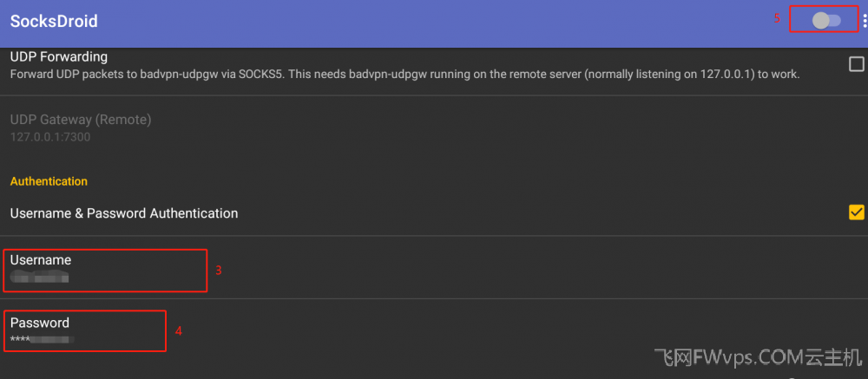Open the UDP Gateway (Remote) setting
Screen dimensions: 868x379
pyautogui.click(x=434, y=127)
